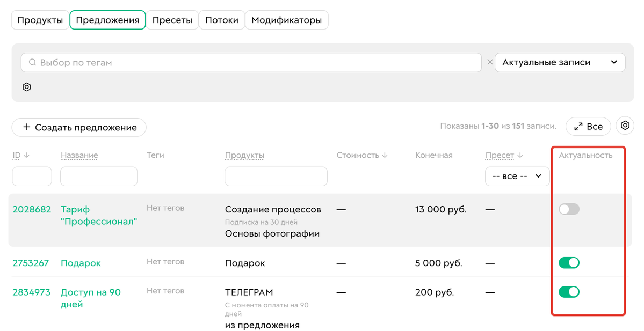The width and height of the screenshot is (644, 331).
Task: Focus the Выбор по тегам search field
Action: coord(251,62)
